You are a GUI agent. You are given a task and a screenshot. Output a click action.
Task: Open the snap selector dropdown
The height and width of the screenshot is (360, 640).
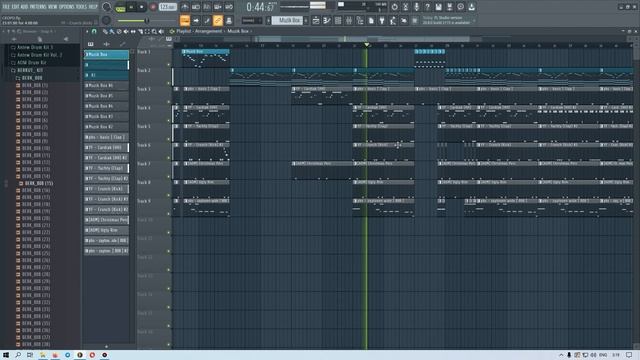click(x=251, y=20)
